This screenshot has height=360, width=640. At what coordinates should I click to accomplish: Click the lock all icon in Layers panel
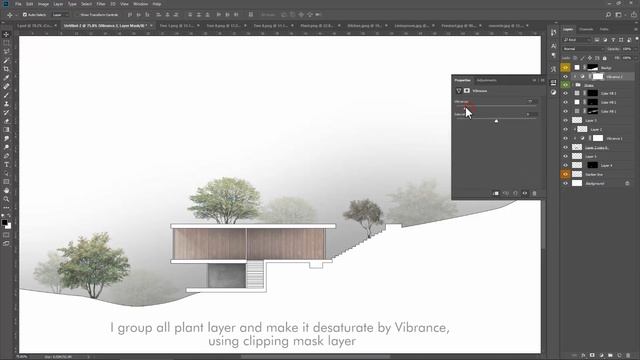click(x=604, y=58)
